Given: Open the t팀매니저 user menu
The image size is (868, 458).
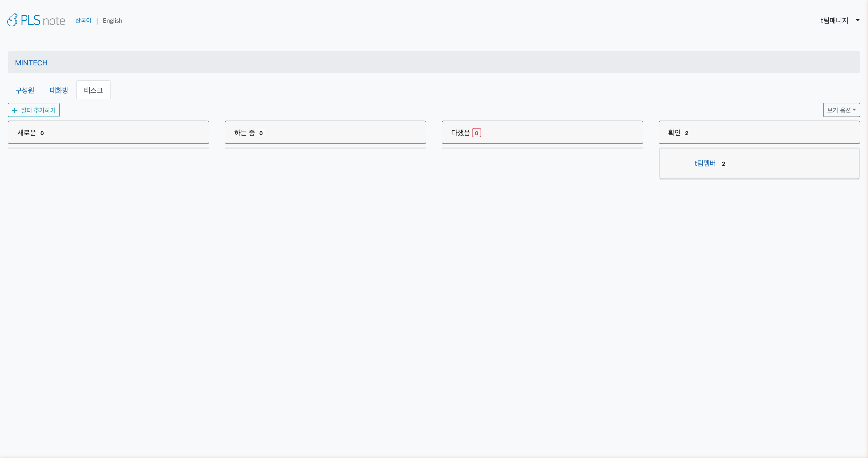Looking at the screenshot, I should [x=834, y=21].
